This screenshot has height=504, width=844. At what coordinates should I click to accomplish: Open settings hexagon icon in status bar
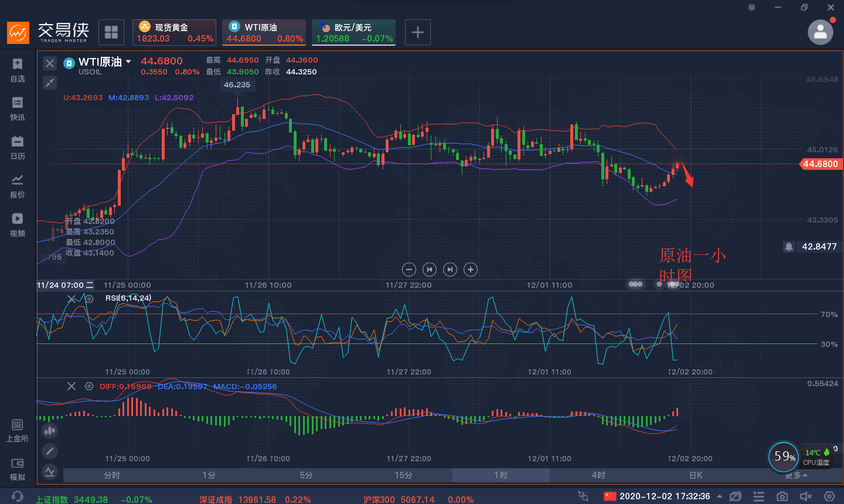pos(829,496)
